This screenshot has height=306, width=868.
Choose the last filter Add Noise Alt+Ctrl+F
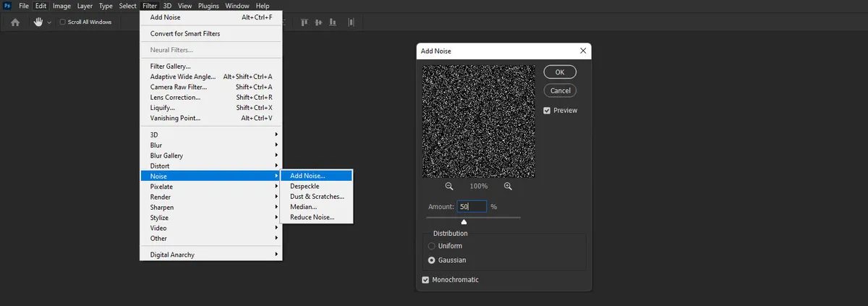tap(210, 17)
